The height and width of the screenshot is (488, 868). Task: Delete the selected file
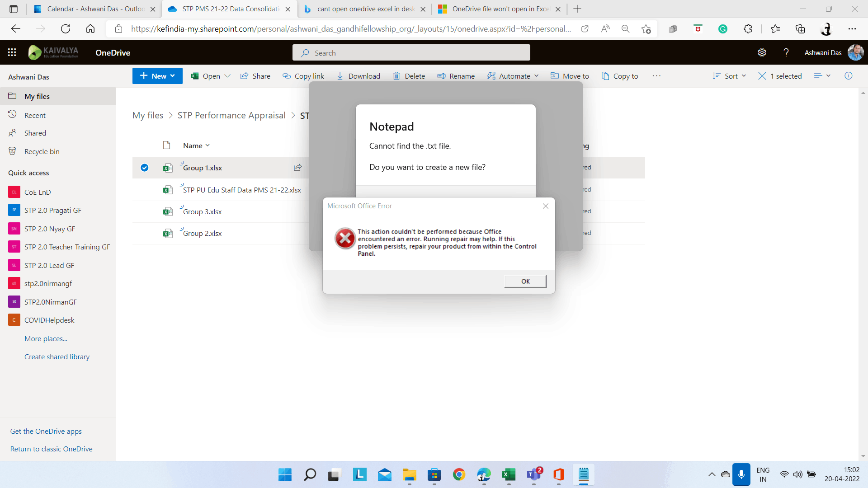tap(409, 76)
